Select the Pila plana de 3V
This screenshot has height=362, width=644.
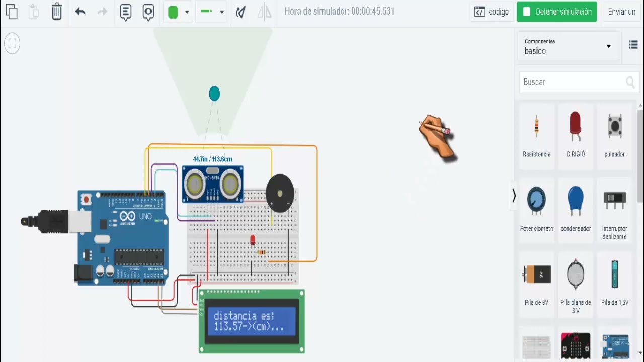[x=576, y=285]
